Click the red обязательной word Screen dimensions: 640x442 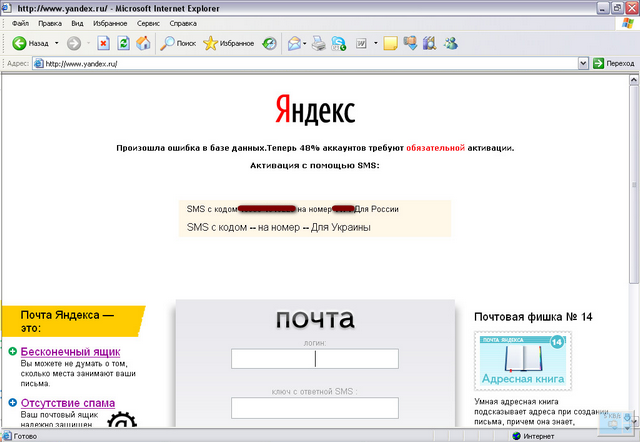pyautogui.click(x=435, y=148)
